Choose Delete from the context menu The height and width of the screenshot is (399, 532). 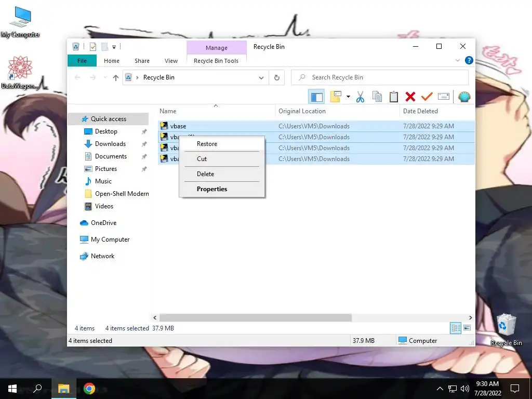point(222,174)
